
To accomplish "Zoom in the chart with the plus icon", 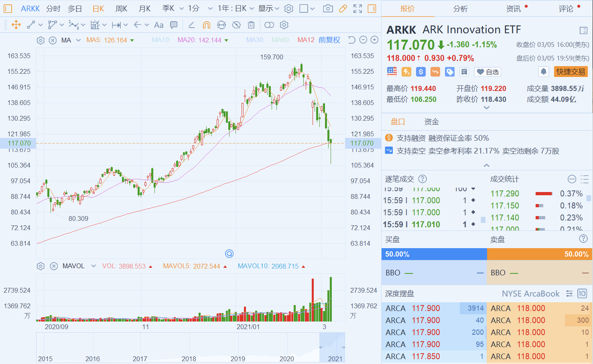I will pos(374,40).
